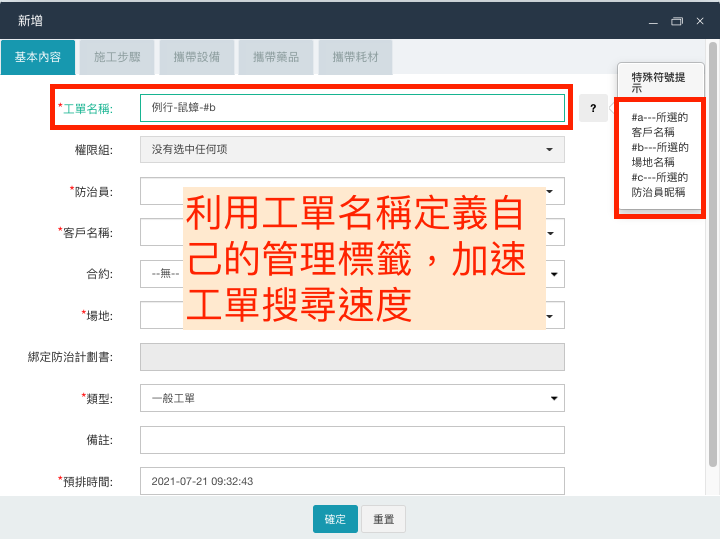Click the question mark help button
720x539 pixels.
pyautogui.click(x=593, y=108)
